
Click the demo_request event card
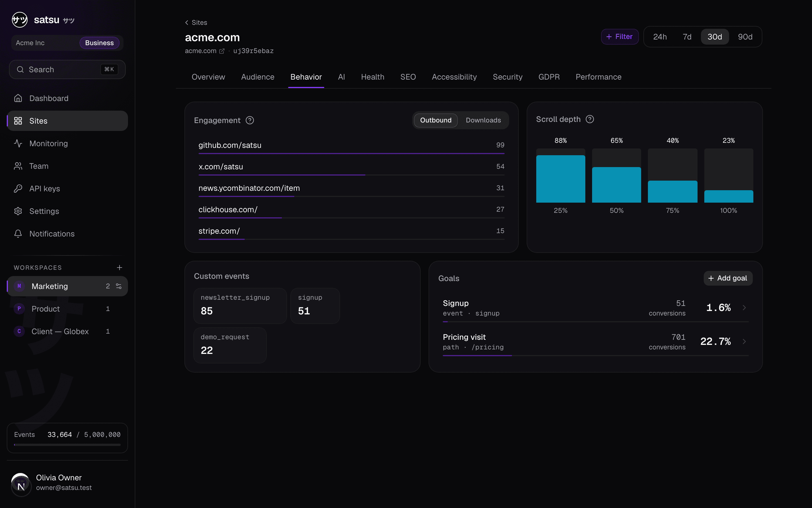tap(230, 345)
